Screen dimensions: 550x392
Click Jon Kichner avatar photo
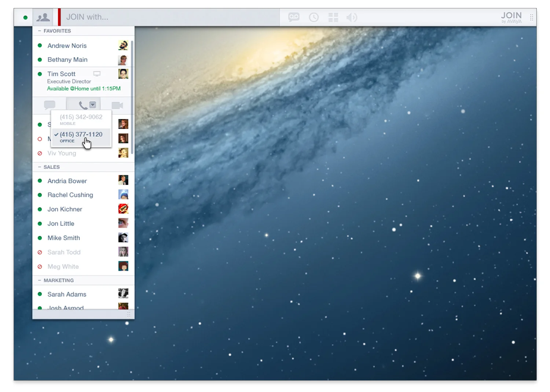pyautogui.click(x=123, y=209)
